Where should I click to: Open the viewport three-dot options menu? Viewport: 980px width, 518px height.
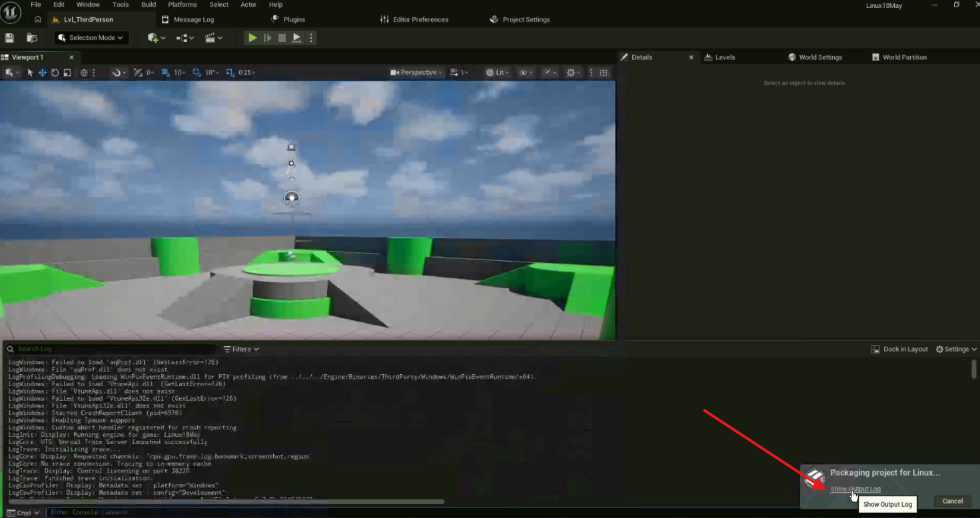pos(591,73)
